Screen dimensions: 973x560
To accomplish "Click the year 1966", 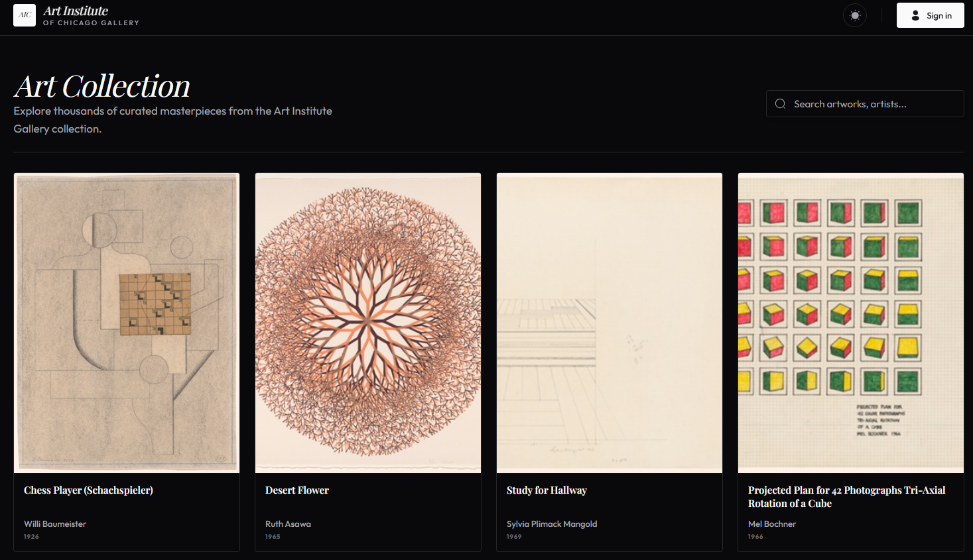I will tap(755, 537).
